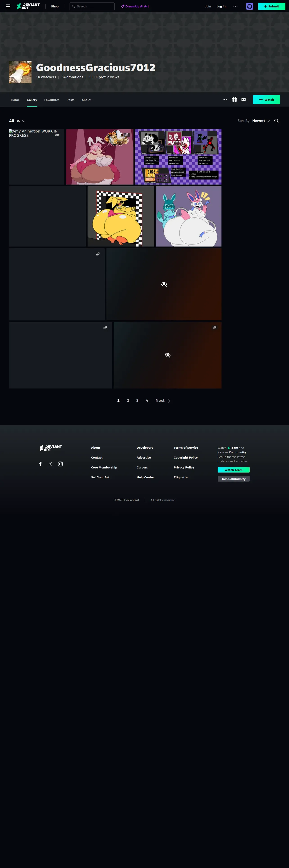Open Core Membership link

pos(104,467)
